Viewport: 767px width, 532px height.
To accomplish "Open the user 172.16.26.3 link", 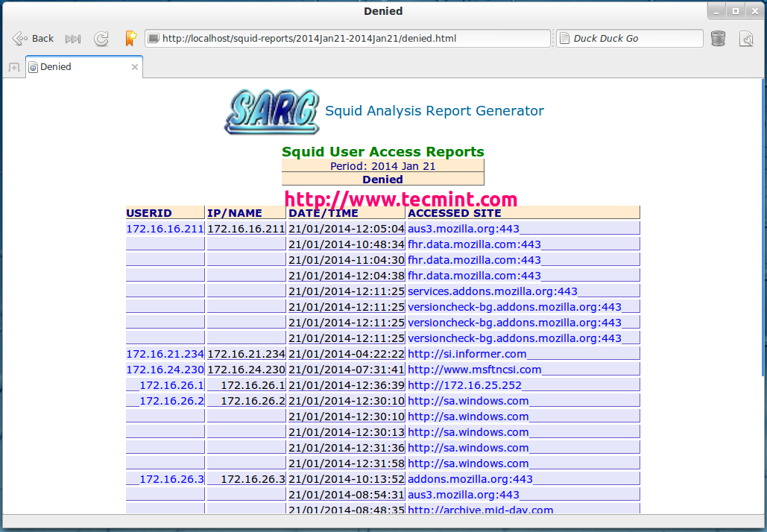I will click(x=171, y=478).
